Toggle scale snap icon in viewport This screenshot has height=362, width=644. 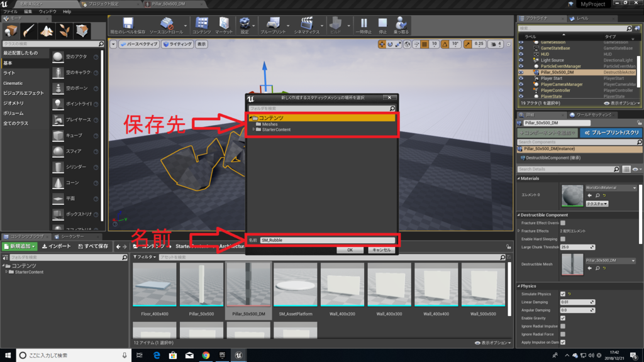coord(467,45)
